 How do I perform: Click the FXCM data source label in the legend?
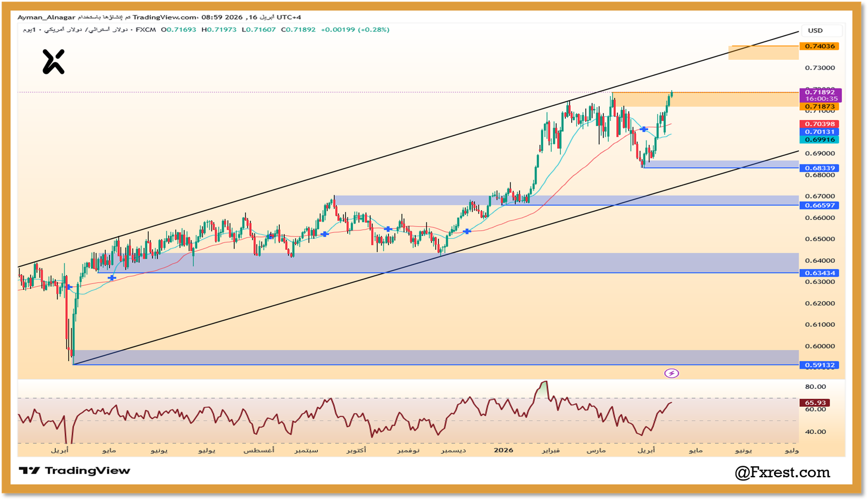145,30
